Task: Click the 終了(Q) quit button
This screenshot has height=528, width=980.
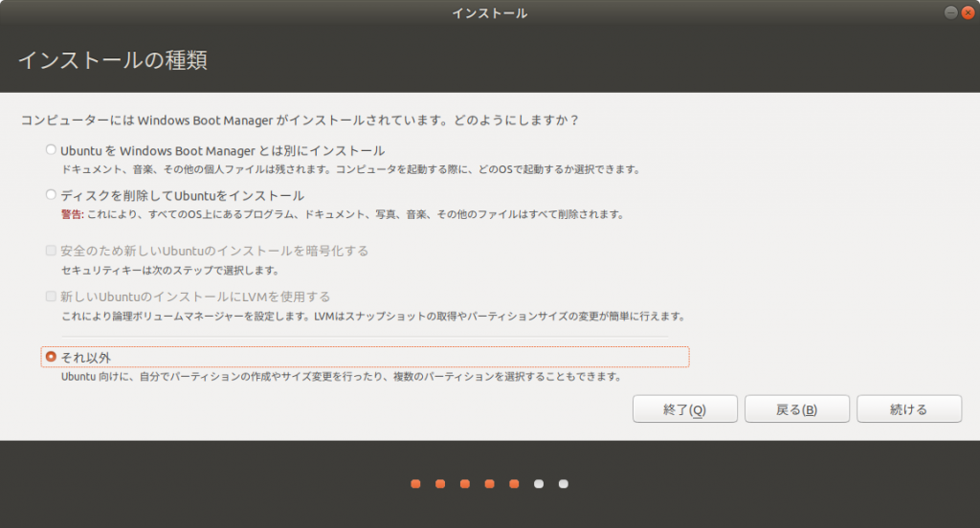Action: 684,409
